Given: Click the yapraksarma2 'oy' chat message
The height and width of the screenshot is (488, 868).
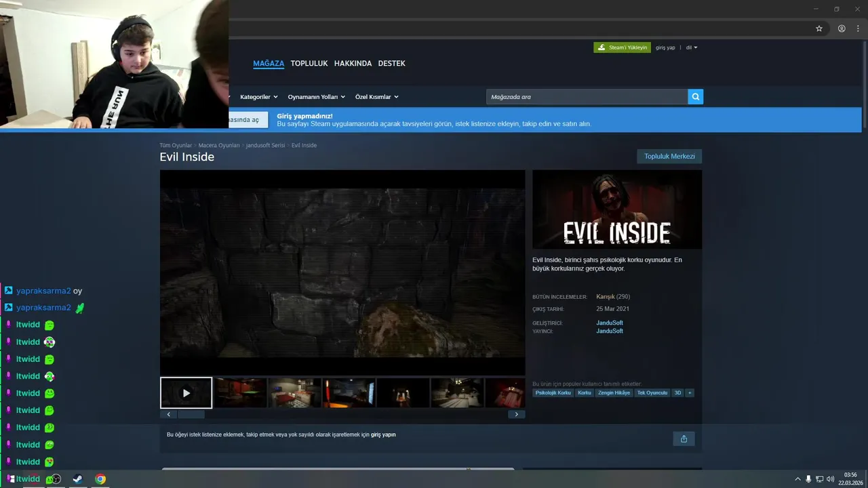Looking at the screenshot, I should [x=49, y=291].
